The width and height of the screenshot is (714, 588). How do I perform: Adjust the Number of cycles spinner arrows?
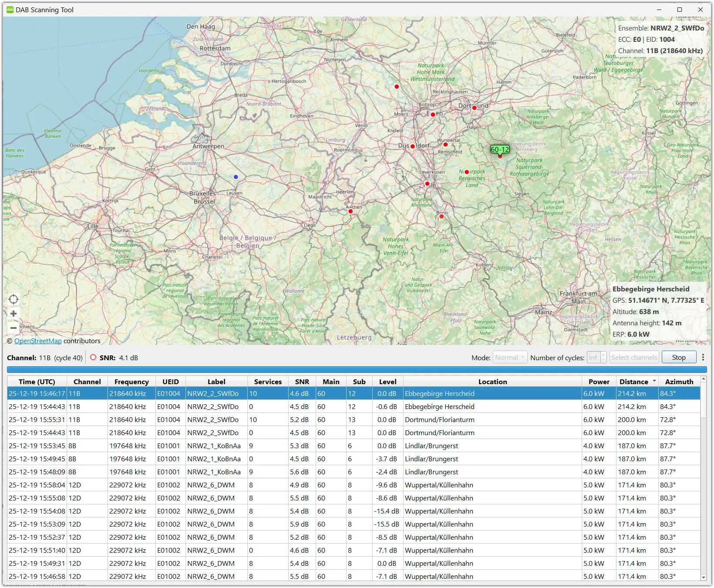tap(603, 358)
